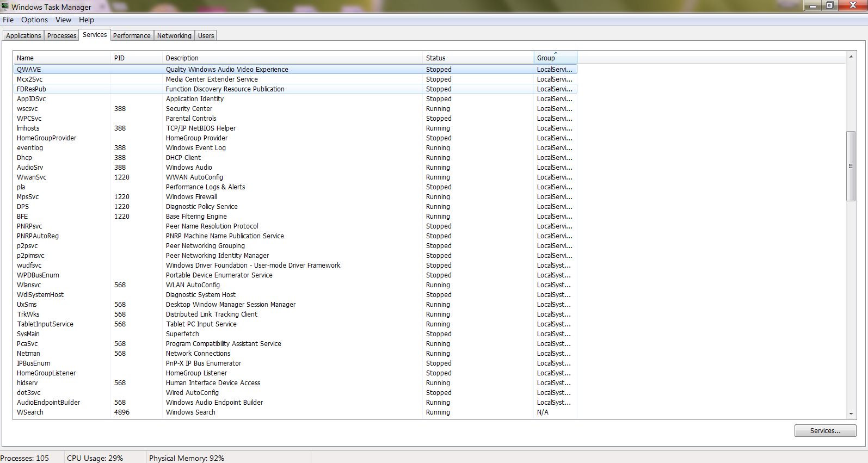Select the wscsvc service

coord(295,108)
